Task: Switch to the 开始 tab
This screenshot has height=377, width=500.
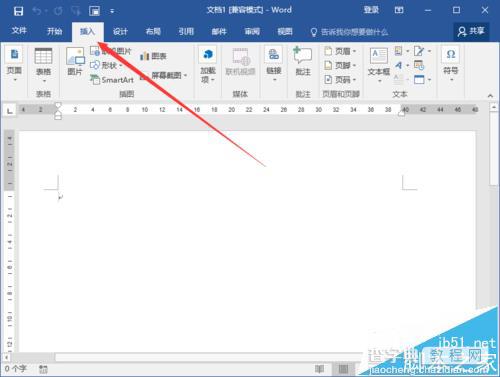Action: point(54,31)
